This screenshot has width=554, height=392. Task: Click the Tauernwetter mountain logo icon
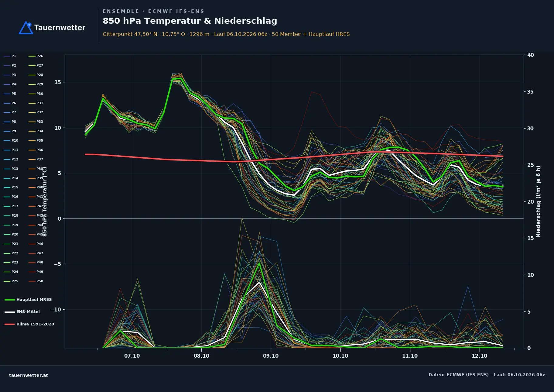(x=26, y=28)
